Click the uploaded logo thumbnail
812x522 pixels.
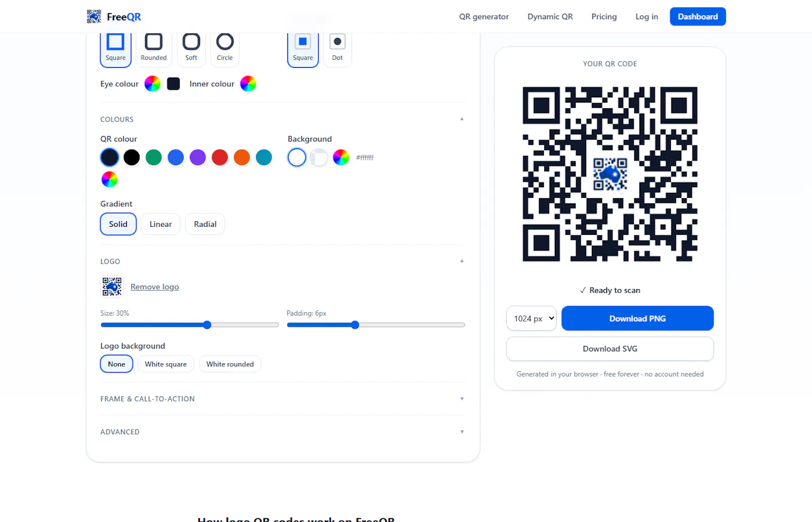[112, 287]
